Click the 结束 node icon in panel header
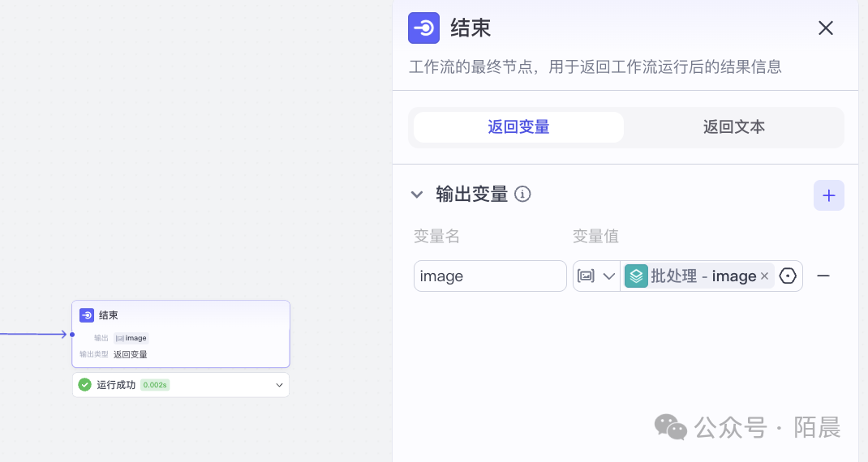868x462 pixels. [x=423, y=28]
